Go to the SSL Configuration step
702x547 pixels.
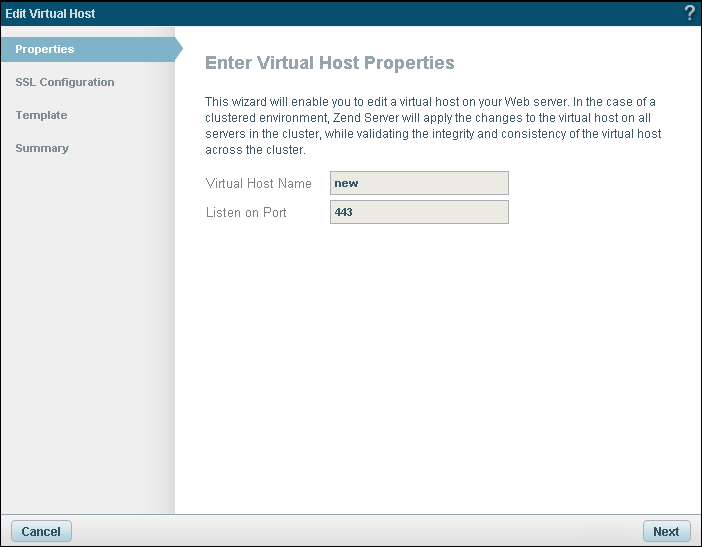click(65, 82)
